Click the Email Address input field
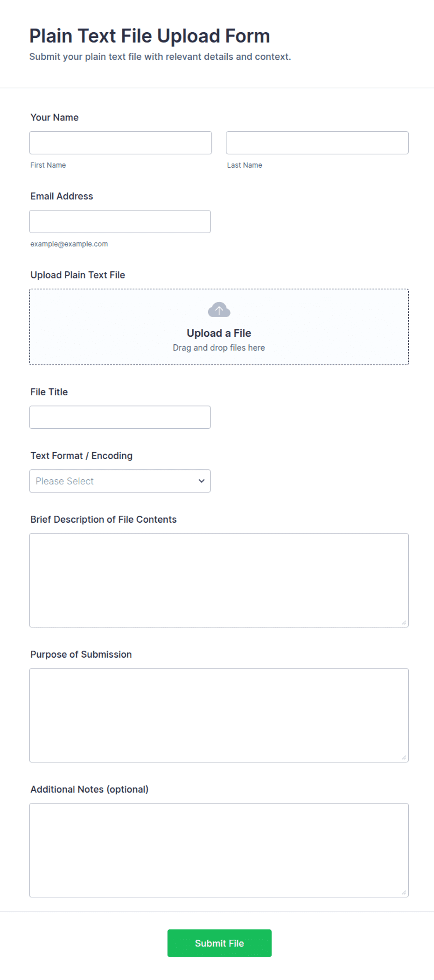 [x=120, y=221]
